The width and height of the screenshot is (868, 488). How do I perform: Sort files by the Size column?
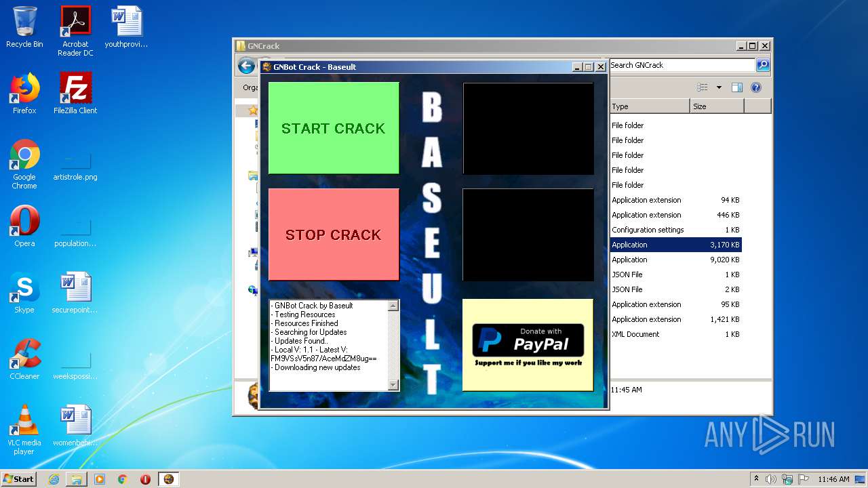point(717,106)
